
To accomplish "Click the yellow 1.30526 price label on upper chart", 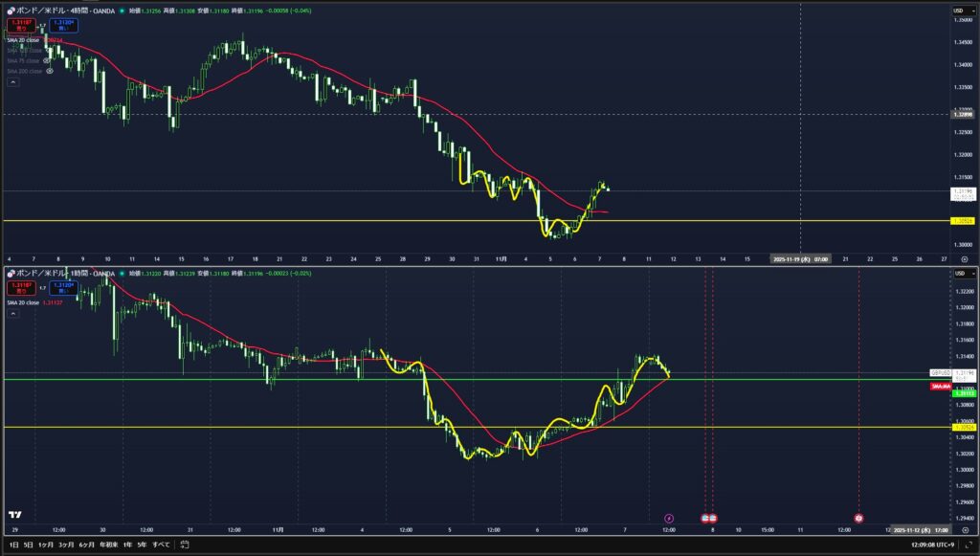I will click(x=960, y=221).
